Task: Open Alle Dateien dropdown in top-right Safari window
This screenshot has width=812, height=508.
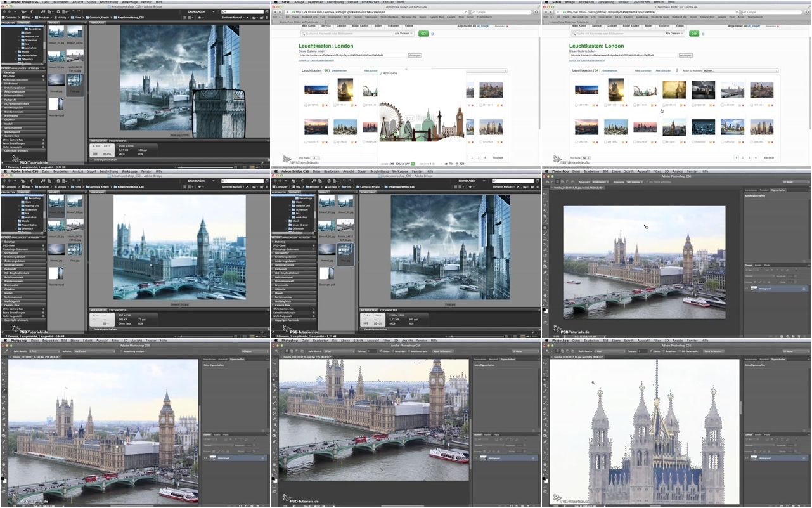Action: coord(674,33)
